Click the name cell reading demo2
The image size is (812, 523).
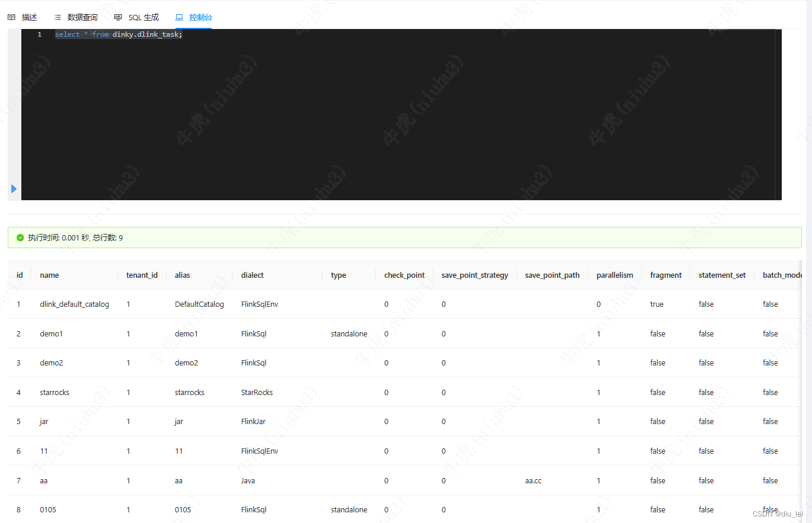[x=51, y=362]
